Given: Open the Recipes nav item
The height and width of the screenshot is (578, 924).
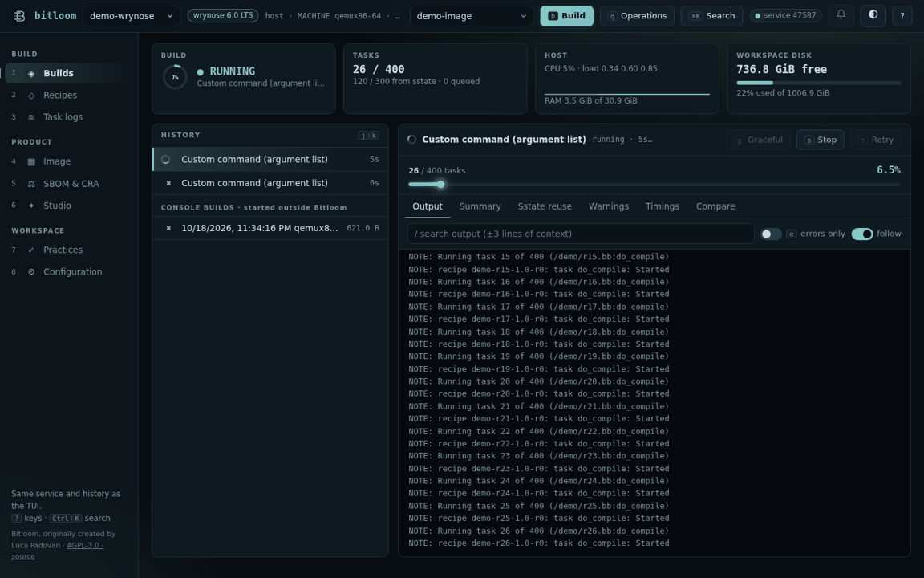Looking at the screenshot, I should 67,95.
